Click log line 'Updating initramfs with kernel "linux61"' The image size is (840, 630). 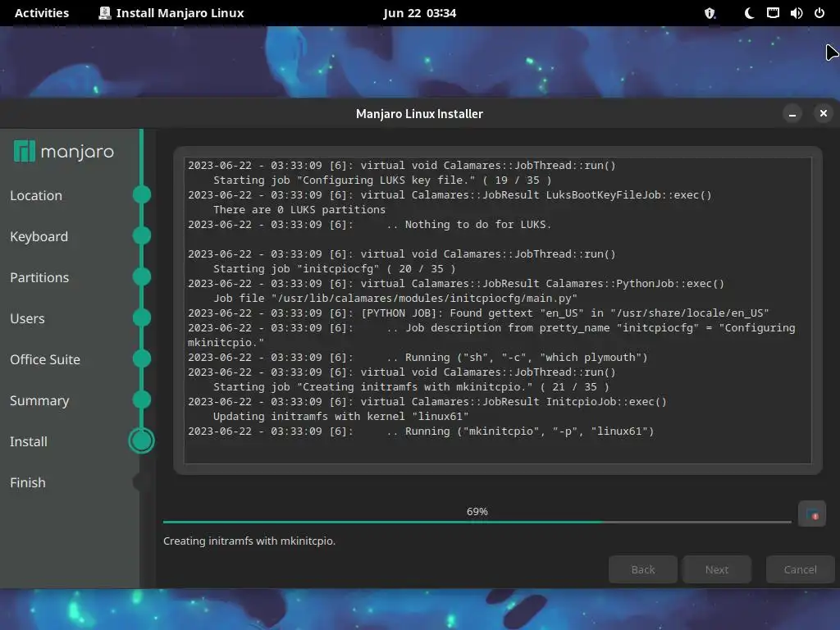340,416
